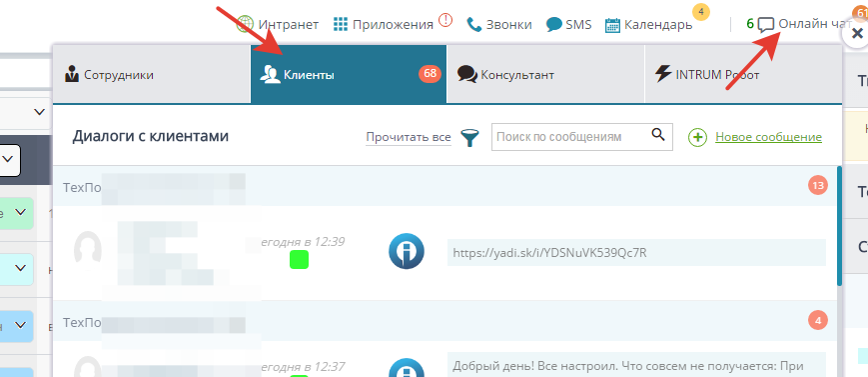Open Приложения grid icon
This screenshot has width=868, height=377.
(x=341, y=24)
